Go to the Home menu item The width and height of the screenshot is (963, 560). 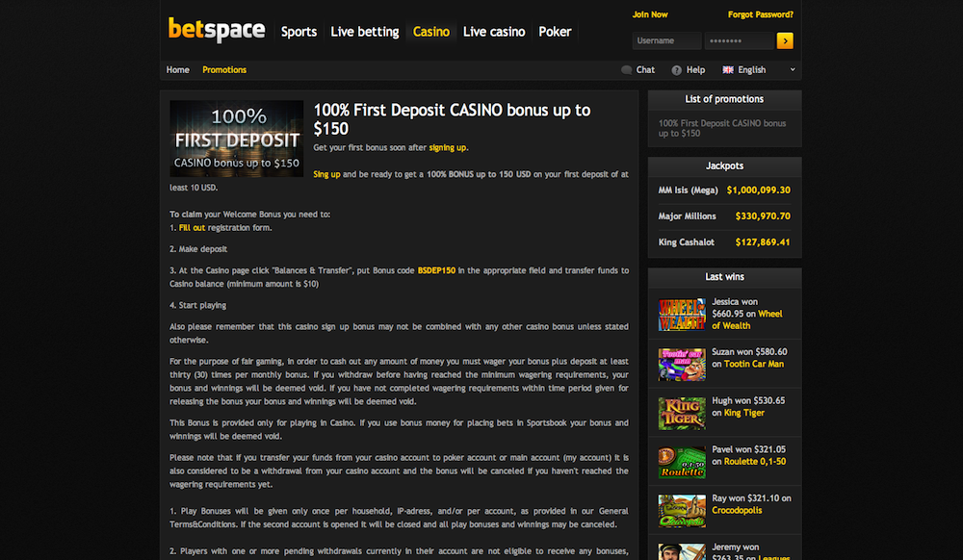[177, 69]
